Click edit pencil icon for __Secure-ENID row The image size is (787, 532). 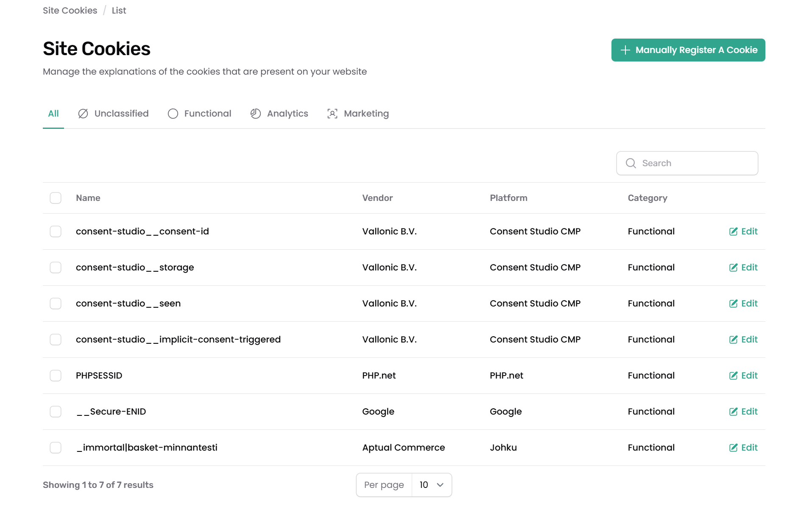click(x=733, y=412)
